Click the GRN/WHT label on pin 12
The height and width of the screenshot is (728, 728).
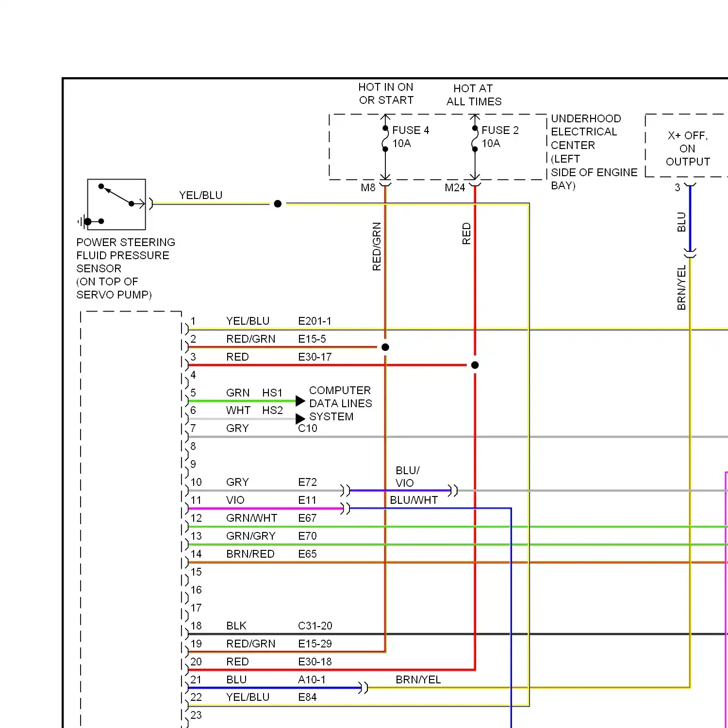(x=251, y=518)
